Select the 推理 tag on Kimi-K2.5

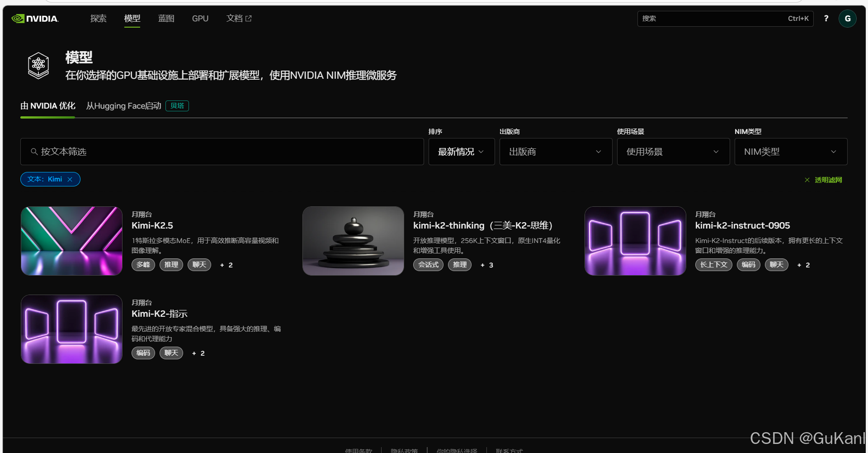171,265
